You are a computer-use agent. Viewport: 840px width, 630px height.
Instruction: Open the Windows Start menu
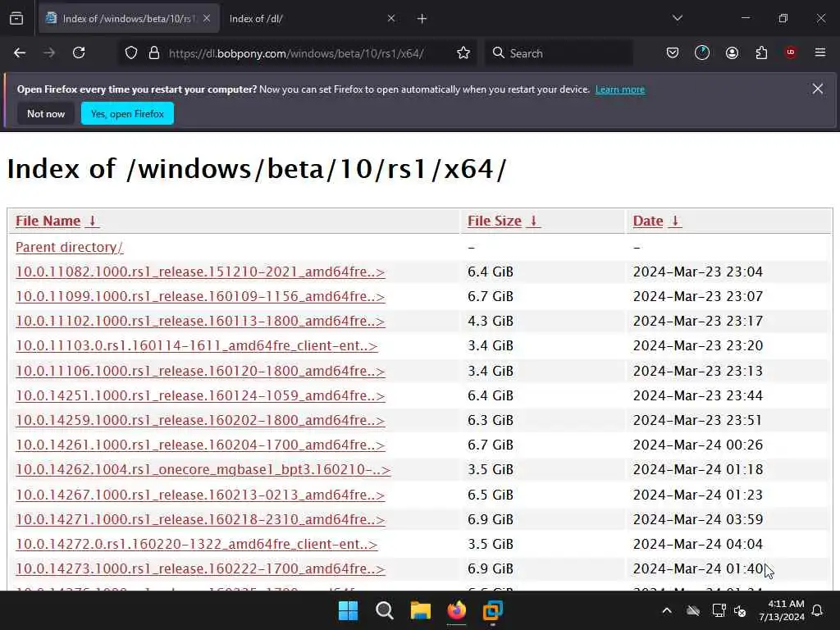[x=348, y=610]
